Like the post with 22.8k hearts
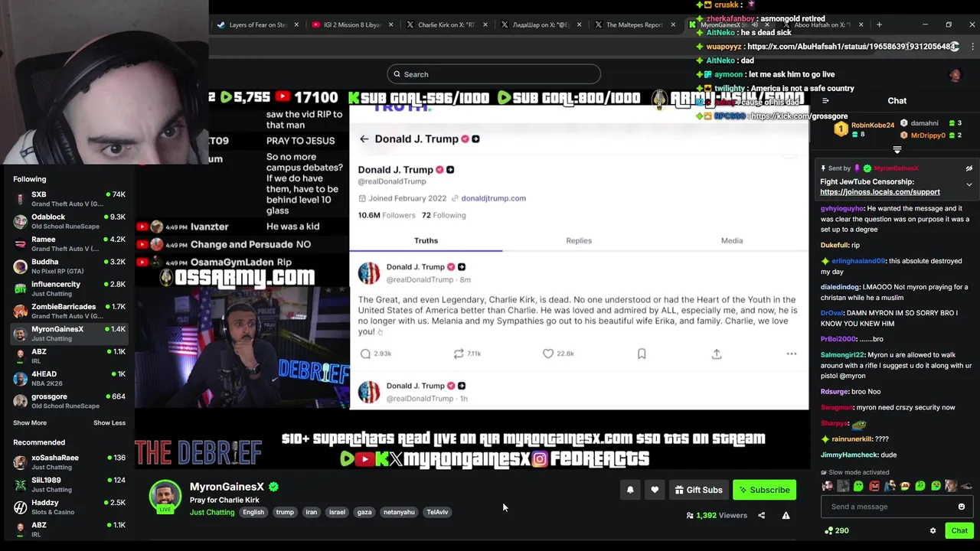 tap(548, 354)
